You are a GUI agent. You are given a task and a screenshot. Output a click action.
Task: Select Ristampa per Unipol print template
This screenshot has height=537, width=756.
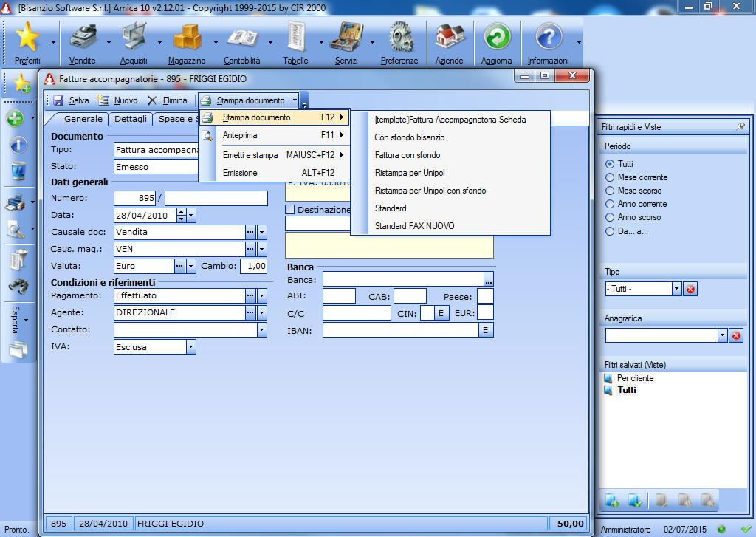coord(450,173)
